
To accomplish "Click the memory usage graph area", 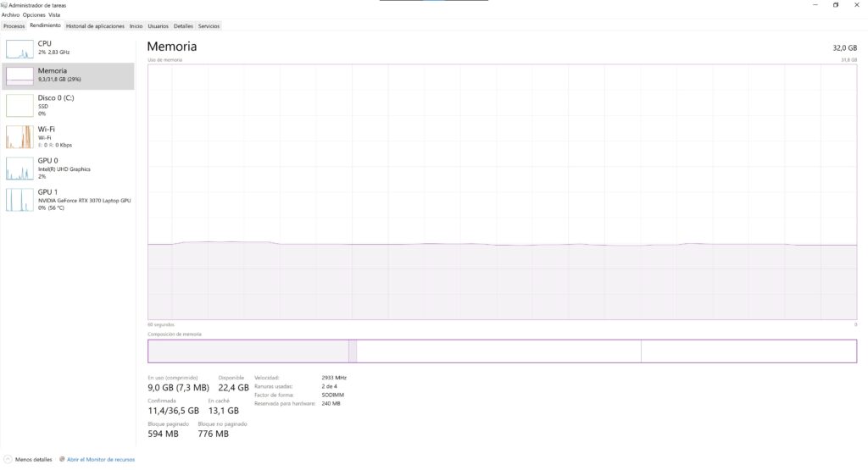I will point(502,192).
